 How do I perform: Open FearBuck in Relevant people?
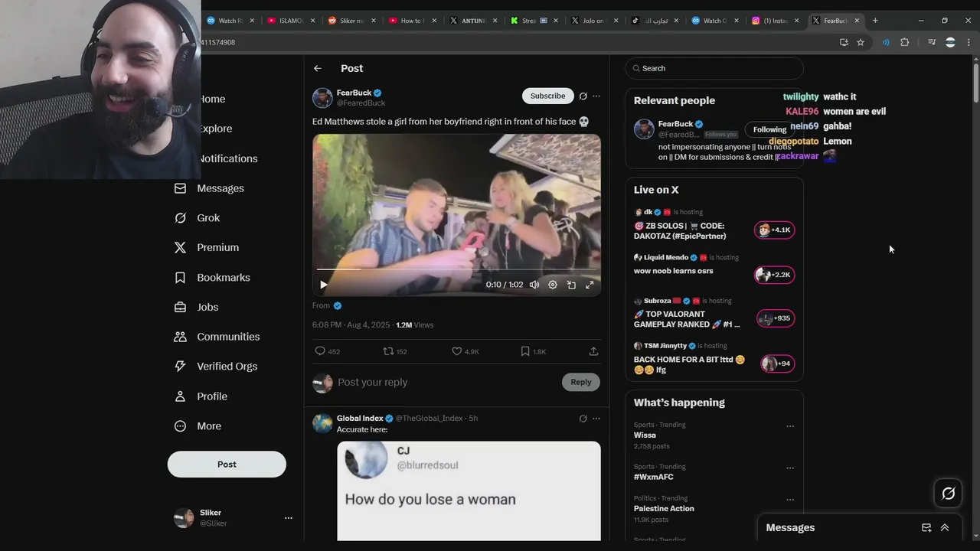675,124
